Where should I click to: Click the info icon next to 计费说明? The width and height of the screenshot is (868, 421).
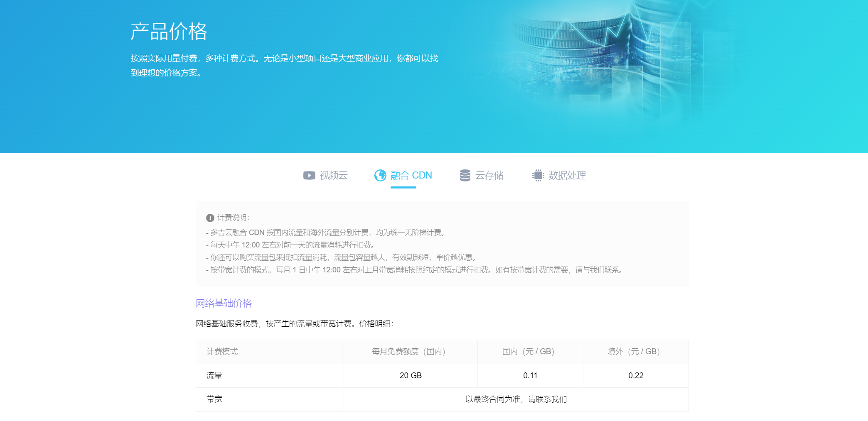point(210,218)
